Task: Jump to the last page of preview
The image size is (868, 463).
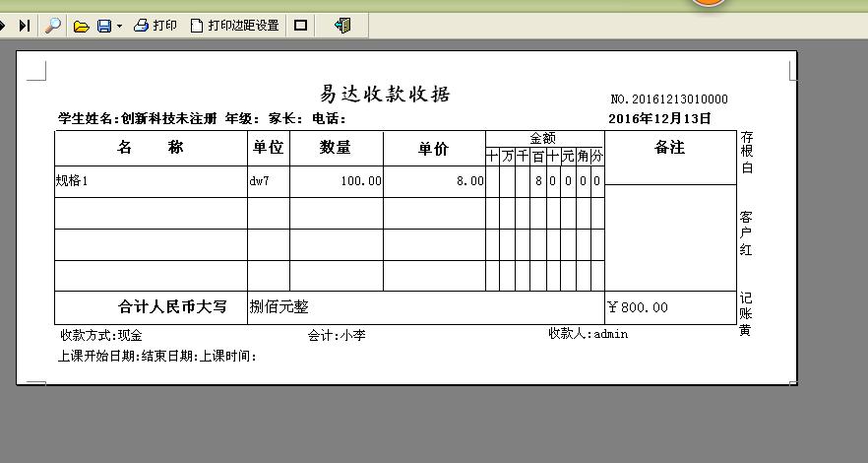Action: click(25, 26)
